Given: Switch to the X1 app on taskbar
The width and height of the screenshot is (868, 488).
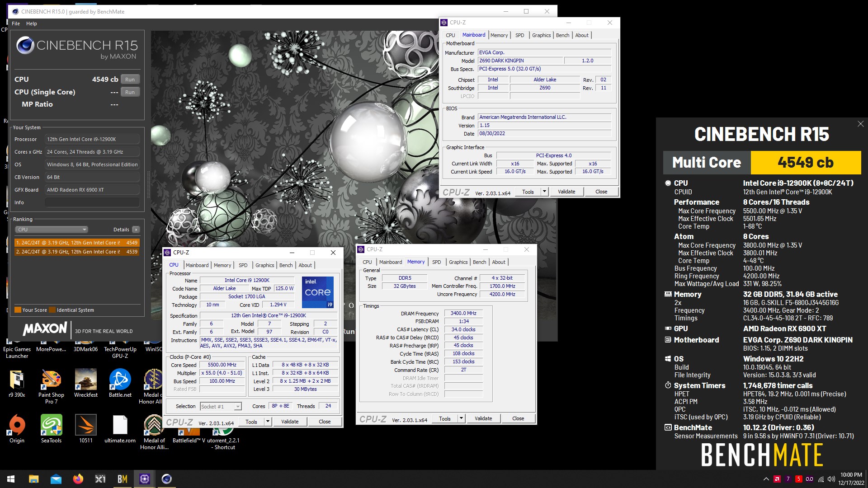Looking at the screenshot, I should [x=100, y=479].
